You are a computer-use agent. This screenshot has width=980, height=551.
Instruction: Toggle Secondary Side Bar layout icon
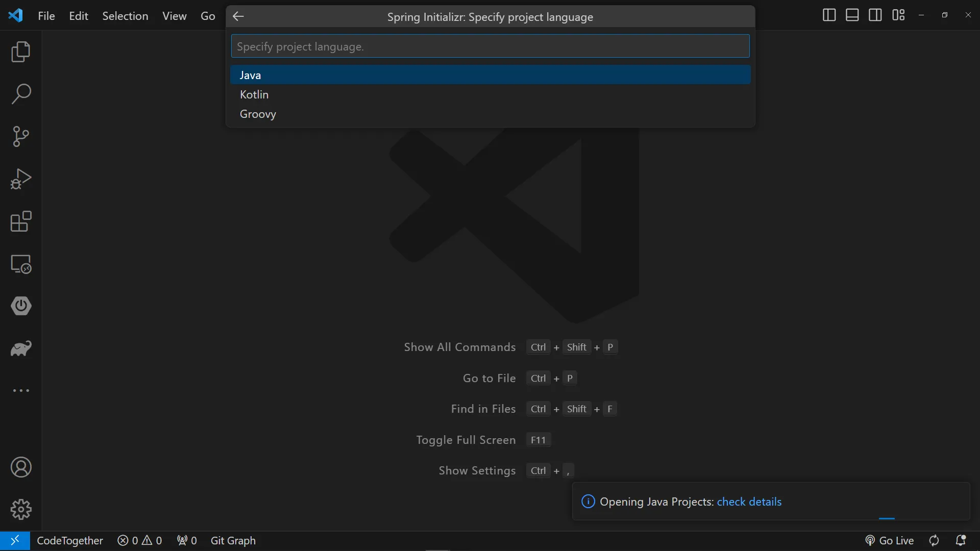click(875, 15)
